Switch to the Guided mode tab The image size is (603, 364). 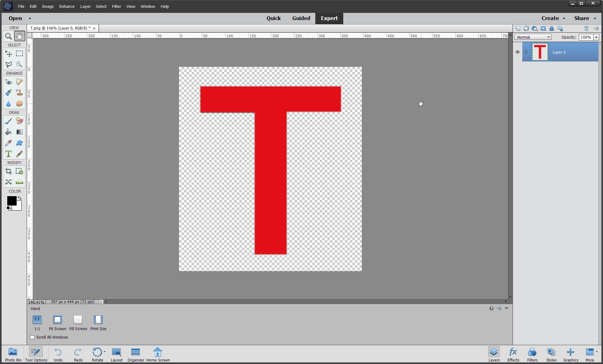(x=301, y=18)
